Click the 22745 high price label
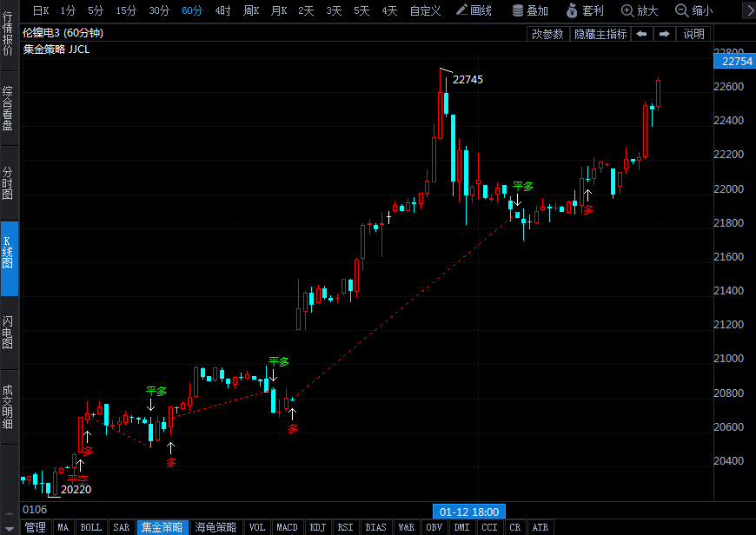Viewport: 756px width, 535px height. pyautogui.click(x=468, y=80)
